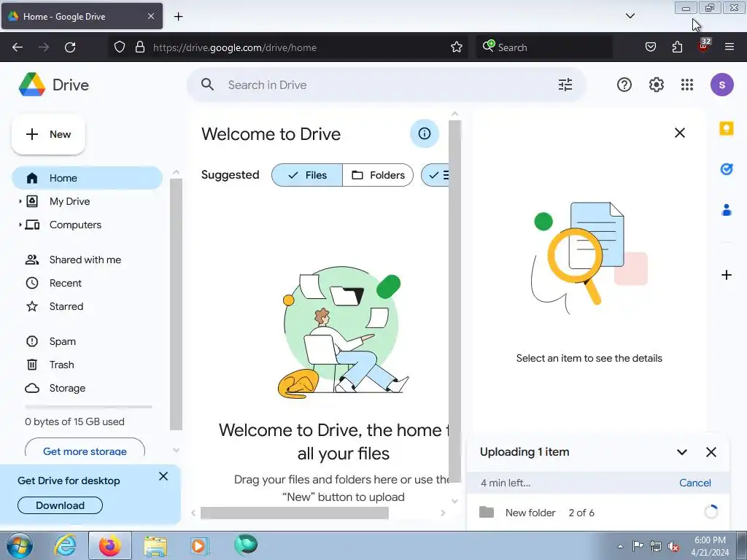Expand the Computers tree arrow
This screenshot has width=747, height=560.
[x=20, y=225]
